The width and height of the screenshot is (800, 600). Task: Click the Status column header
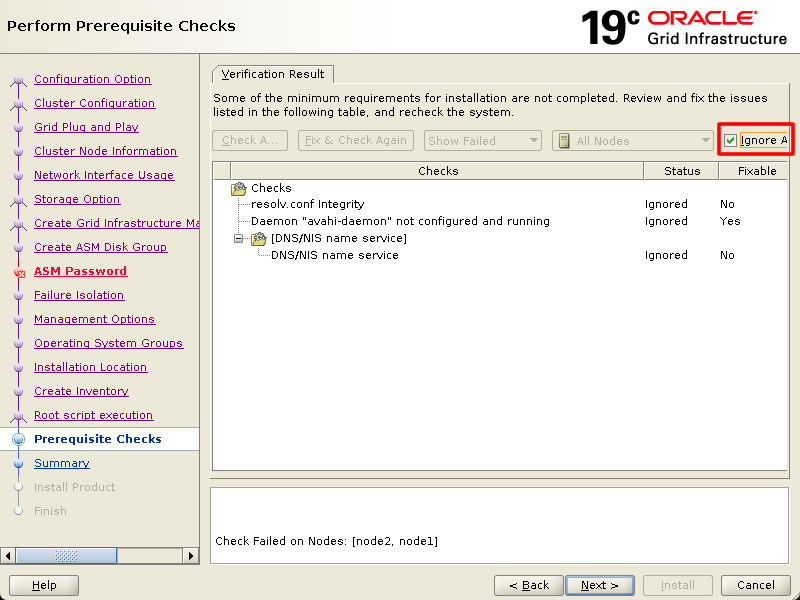(x=682, y=171)
